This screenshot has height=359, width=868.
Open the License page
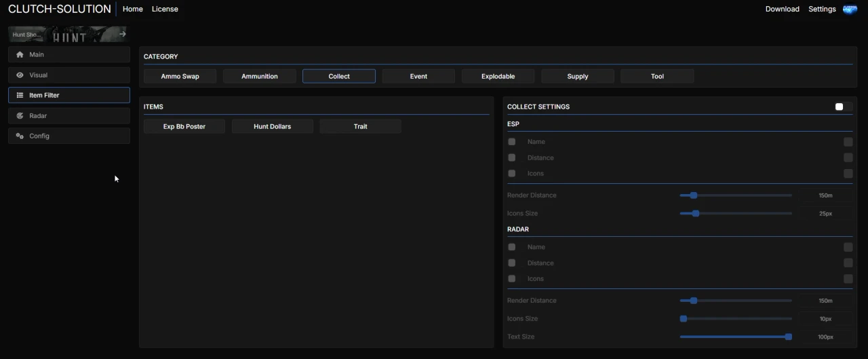coord(165,9)
